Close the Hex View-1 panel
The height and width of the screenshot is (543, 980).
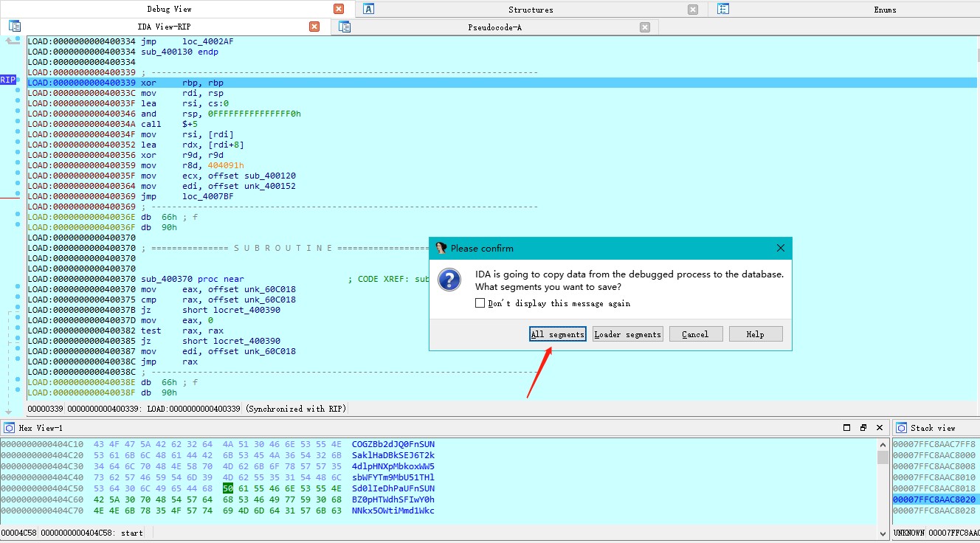pyautogui.click(x=880, y=428)
